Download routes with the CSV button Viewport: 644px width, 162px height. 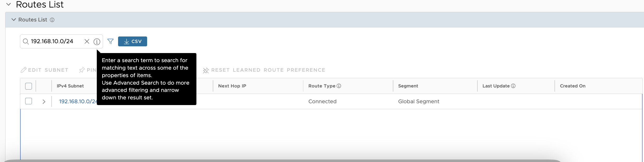point(133,41)
